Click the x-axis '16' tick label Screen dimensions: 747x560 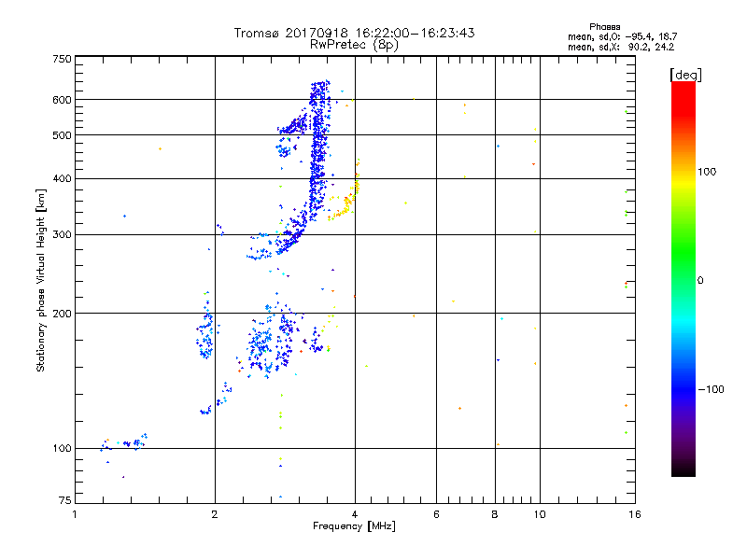coord(635,514)
